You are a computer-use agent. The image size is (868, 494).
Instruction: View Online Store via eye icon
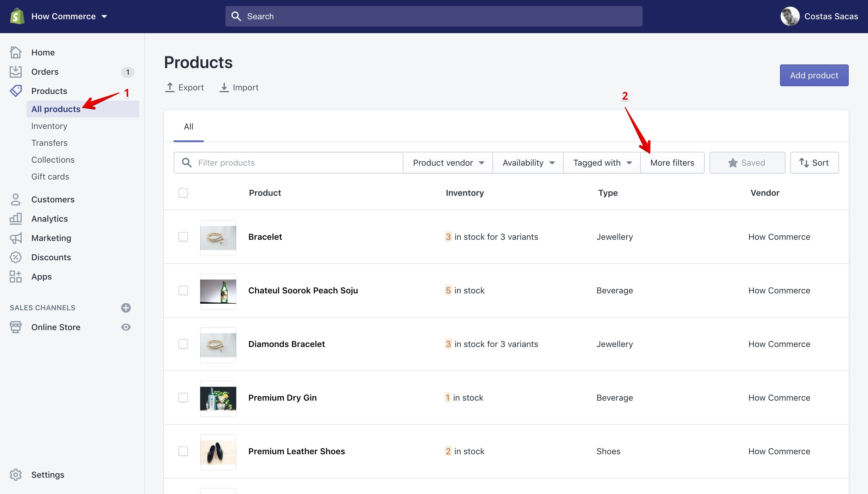(x=126, y=327)
